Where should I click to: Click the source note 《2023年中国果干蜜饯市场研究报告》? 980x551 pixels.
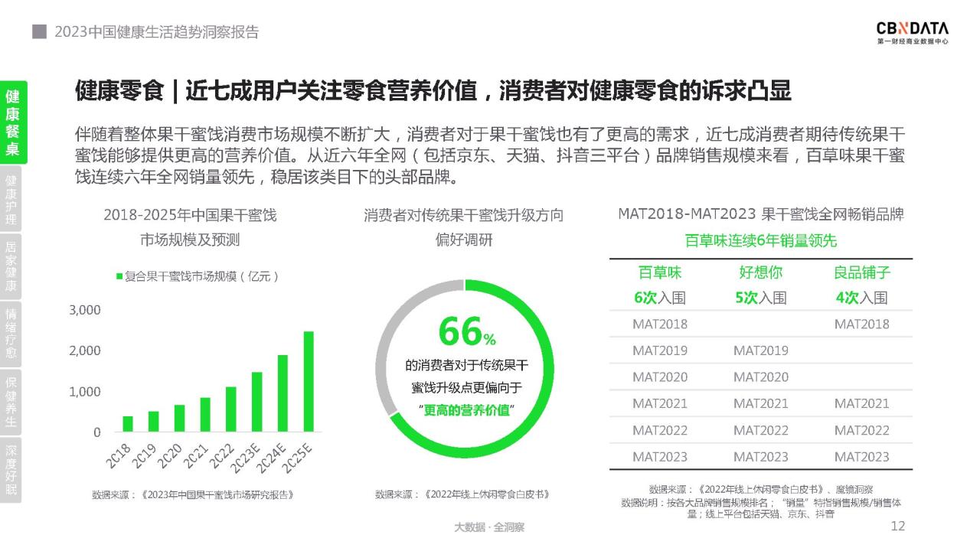pos(217,494)
